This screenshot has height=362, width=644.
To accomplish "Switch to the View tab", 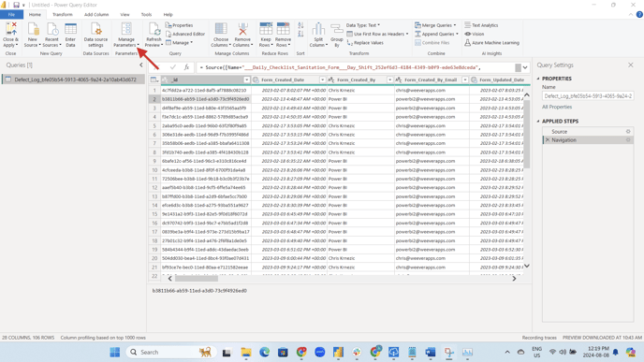I will (x=124, y=14).
